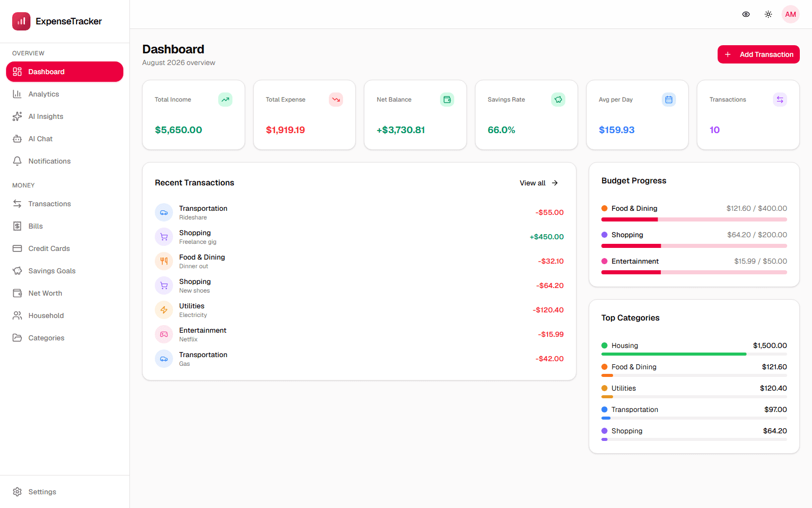Click the $5,650.00 total income value
The height and width of the screenshot is (508, 812).
(179, 130)
